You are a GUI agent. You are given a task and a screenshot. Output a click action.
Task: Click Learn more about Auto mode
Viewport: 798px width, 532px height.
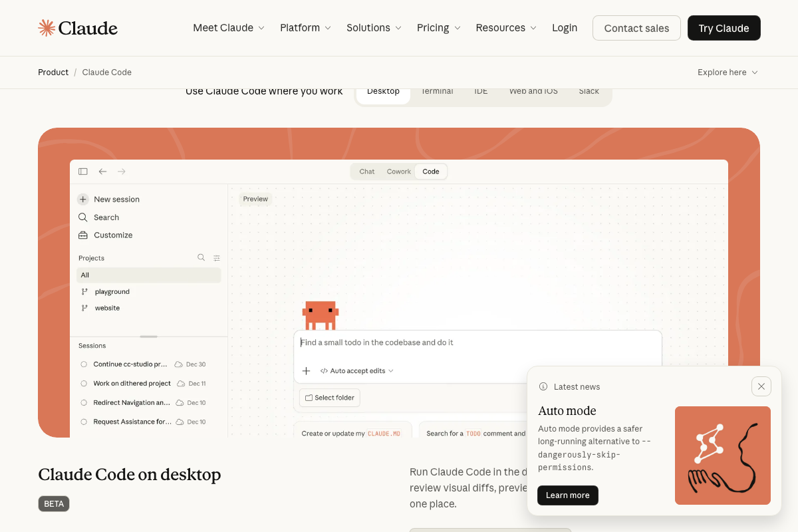[x=567, y=495]
